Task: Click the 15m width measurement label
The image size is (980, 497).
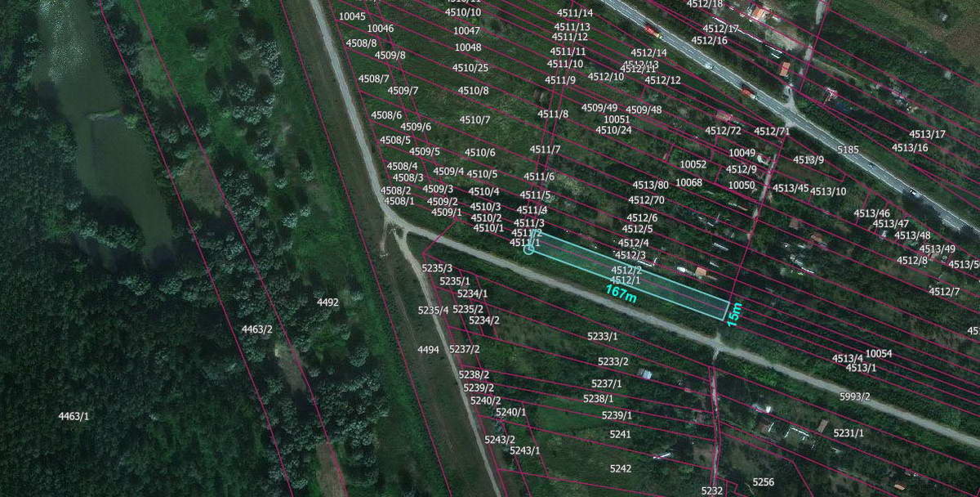Action: [x=734, y=311]
